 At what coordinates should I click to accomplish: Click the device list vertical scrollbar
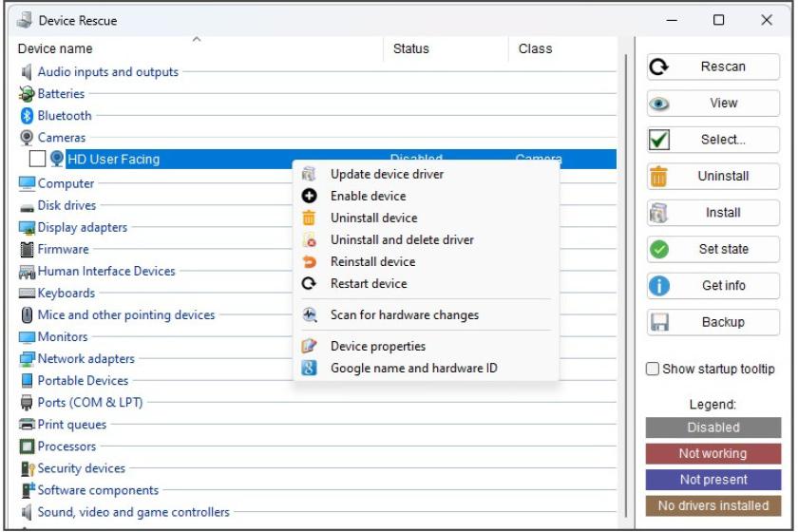coord(625,285)
